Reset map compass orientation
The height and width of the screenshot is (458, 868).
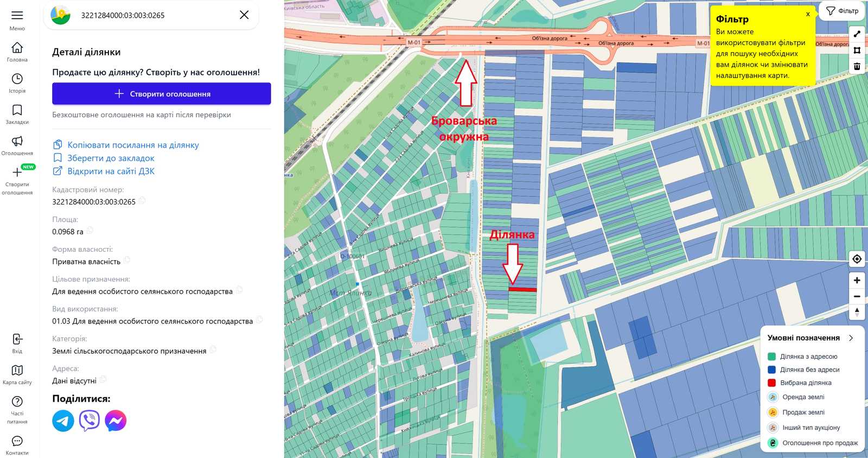point(857,312)
